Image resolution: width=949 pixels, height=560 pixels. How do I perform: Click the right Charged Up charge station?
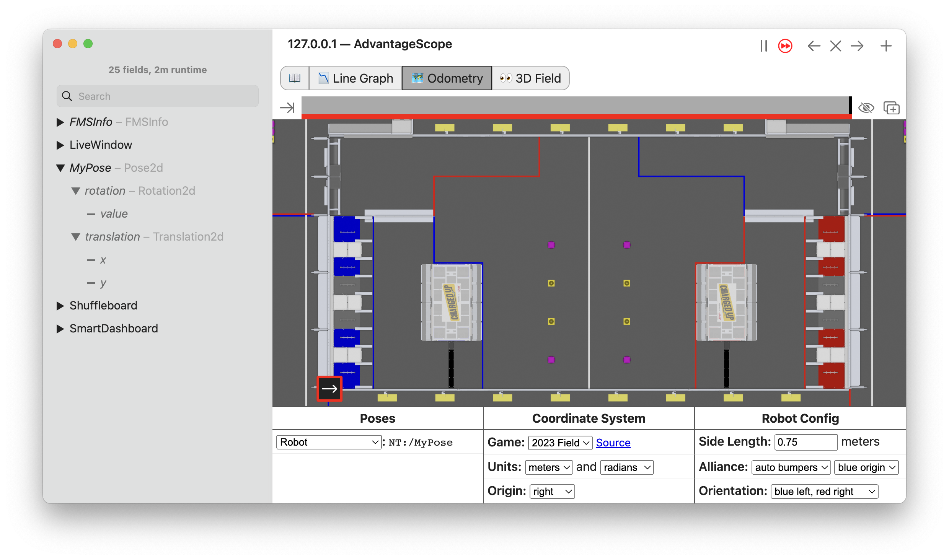727,302
